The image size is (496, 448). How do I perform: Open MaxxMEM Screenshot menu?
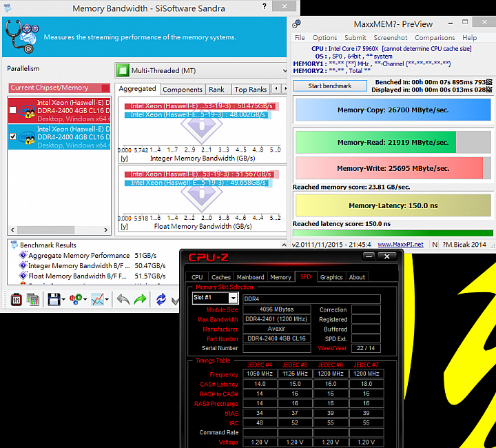click(391, 38)
